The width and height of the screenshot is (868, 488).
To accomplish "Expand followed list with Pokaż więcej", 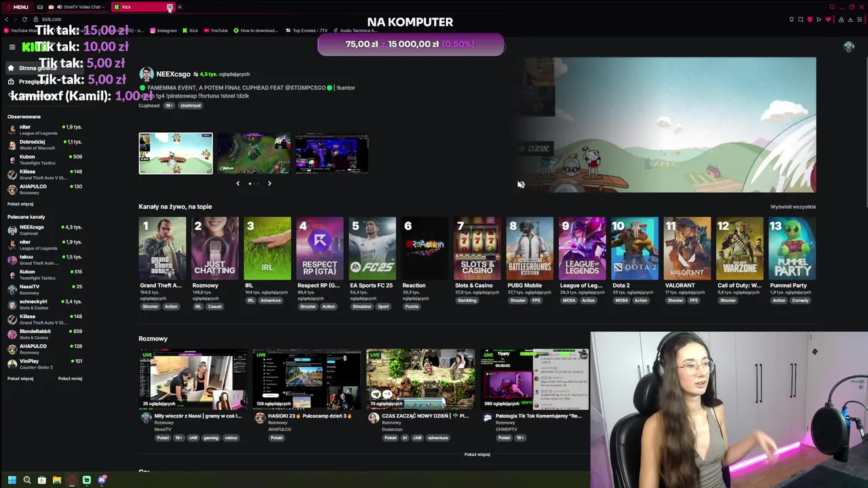I will (x=20, y=204).
